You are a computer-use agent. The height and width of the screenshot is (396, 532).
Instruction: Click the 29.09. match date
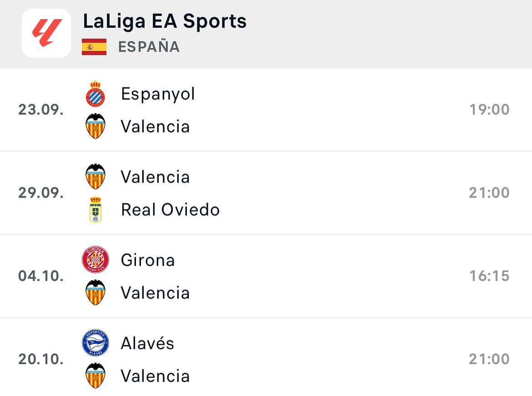click(41, 193)
